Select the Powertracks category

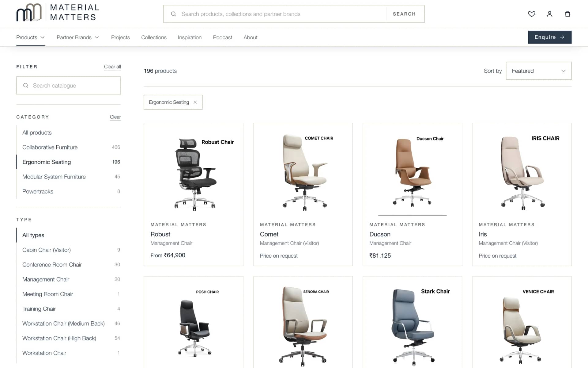pyautogui.click(x=68, y=191)
